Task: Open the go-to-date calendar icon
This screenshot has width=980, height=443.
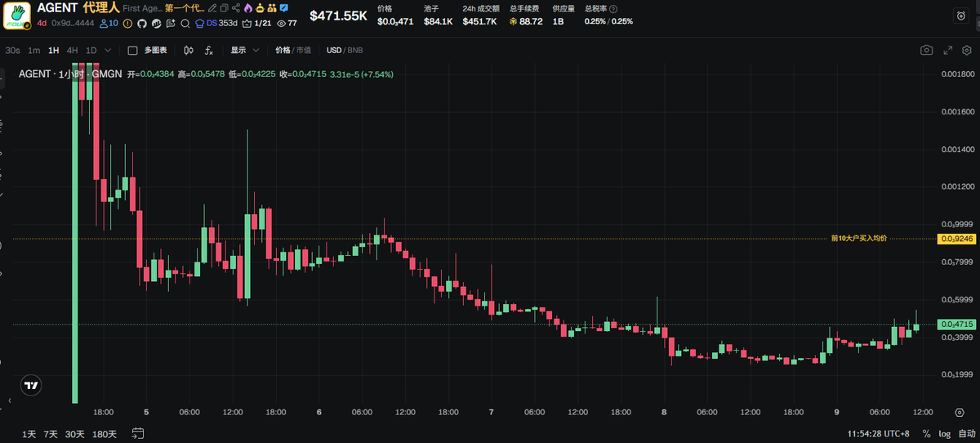Action: coord(138,433)
